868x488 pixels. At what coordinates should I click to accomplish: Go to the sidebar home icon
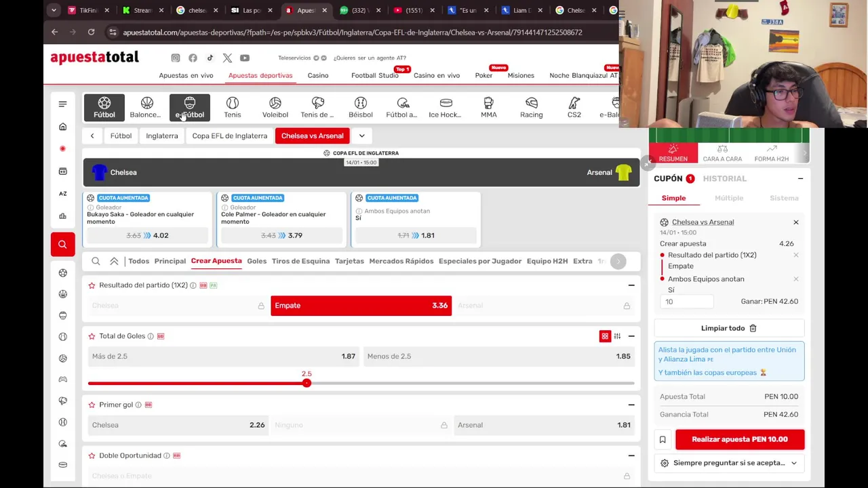pyautogui.click(x=62, y=127)
